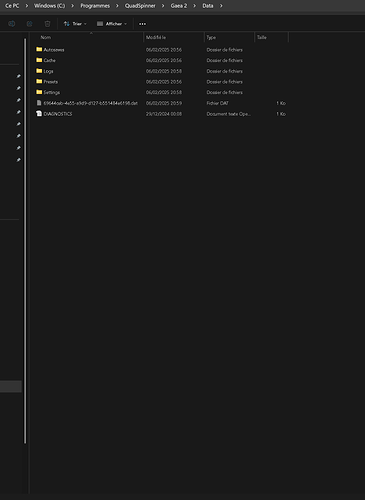
Task: Click the Autosaves folder icon
Action: (39, 49)
